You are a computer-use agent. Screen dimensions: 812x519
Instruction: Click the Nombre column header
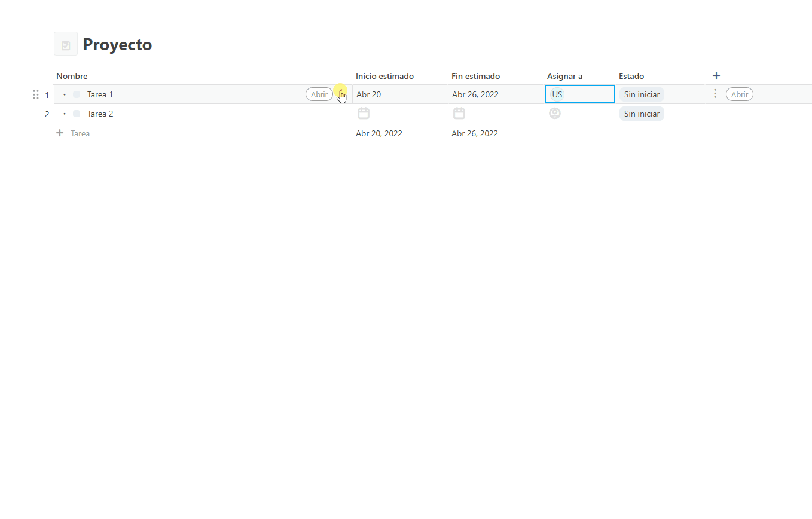(72, 76)
